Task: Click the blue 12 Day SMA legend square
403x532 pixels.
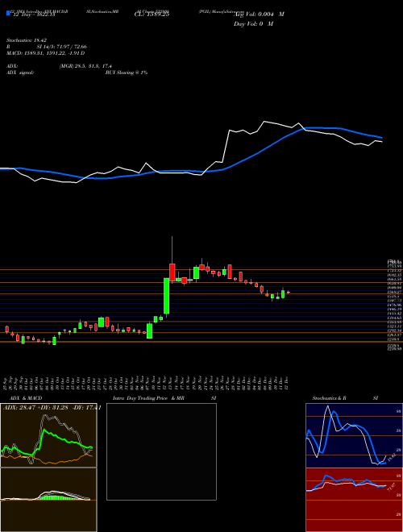Action: point(9,13)
